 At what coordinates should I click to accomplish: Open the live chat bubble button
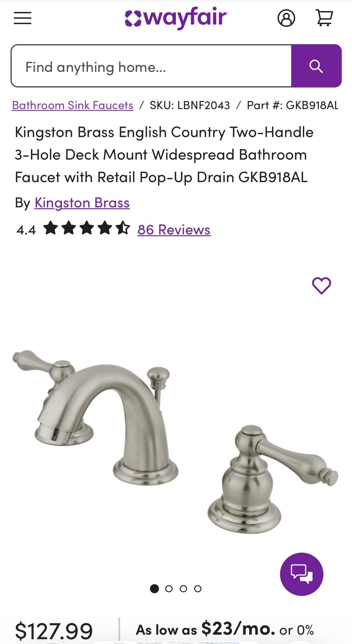coord(302,574)
